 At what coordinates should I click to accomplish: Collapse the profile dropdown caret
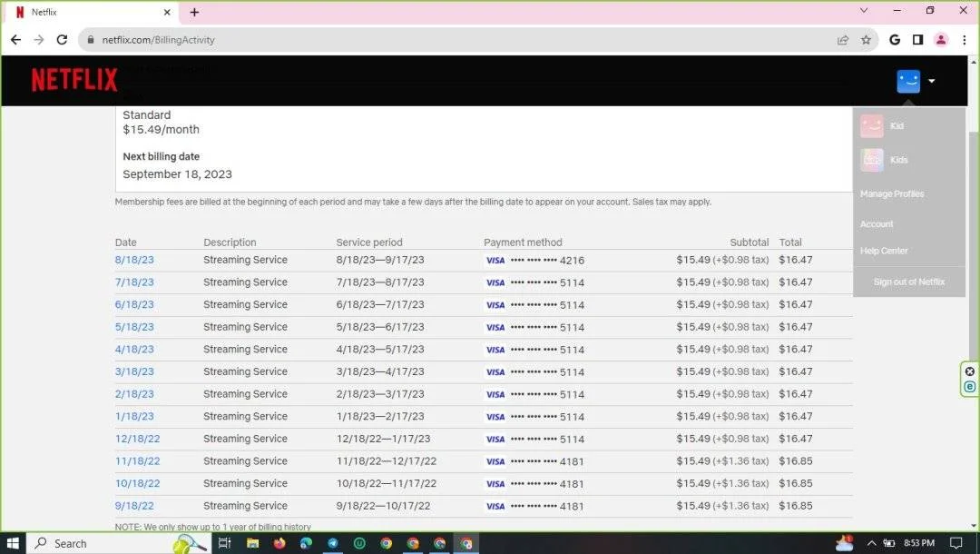pos(931,81)
